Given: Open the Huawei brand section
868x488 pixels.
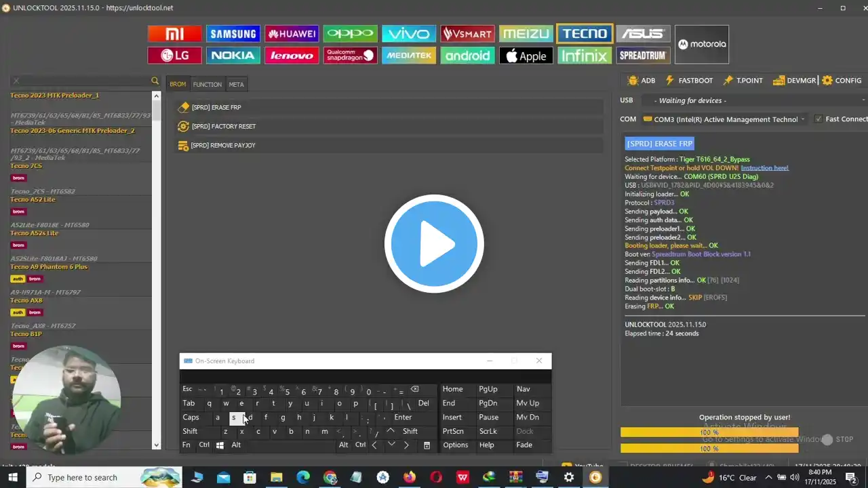Looking at the screenshot, I should click(x=292, y=34).
